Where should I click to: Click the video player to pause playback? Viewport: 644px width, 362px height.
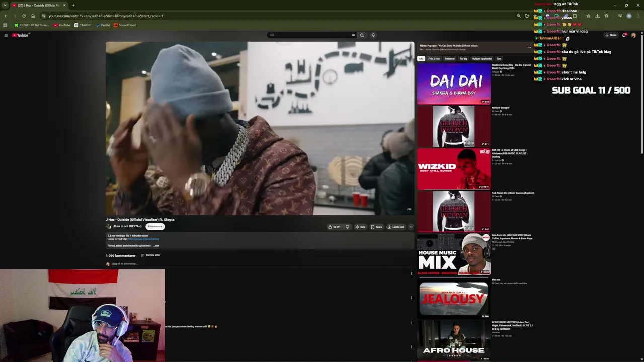coord(260,128)
